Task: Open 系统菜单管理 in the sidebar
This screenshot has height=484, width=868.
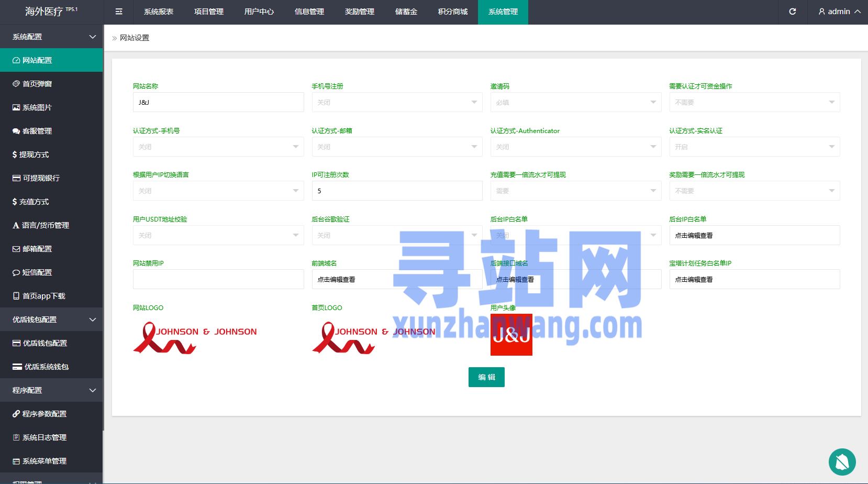Action: [x=51, y=461]
